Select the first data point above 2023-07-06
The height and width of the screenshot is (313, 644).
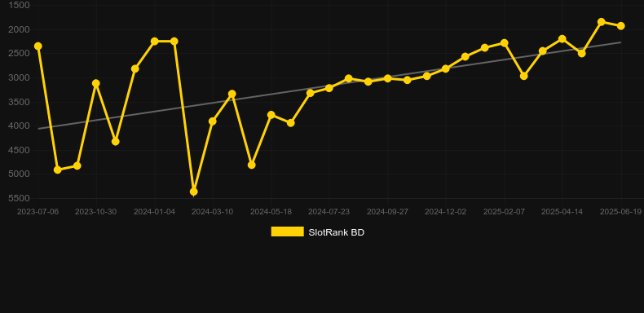(37, 46)
